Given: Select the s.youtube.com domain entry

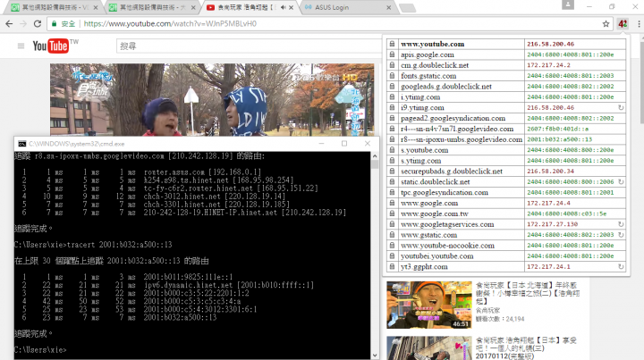Looking at the screenshot, I should coord(425,150).
